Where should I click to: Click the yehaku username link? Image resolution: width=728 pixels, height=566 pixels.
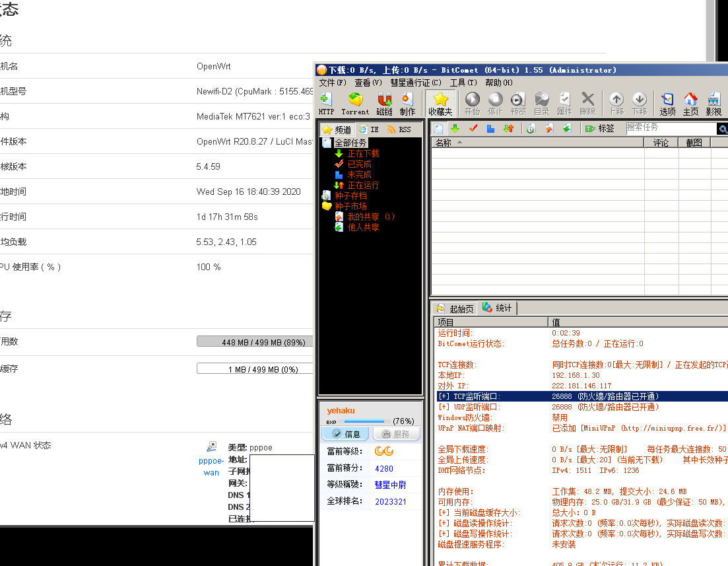pyautogui.click(x=341, y=411)
